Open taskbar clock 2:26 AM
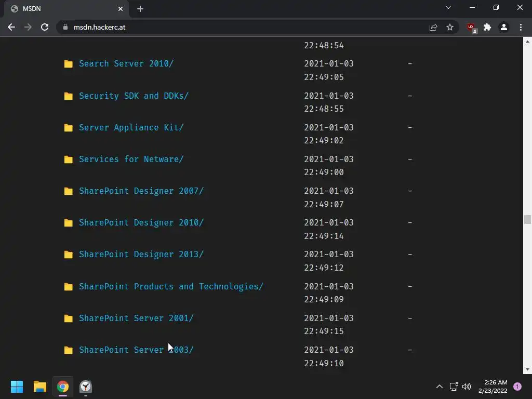Viewport: 532px width, 399px height. 493,387
